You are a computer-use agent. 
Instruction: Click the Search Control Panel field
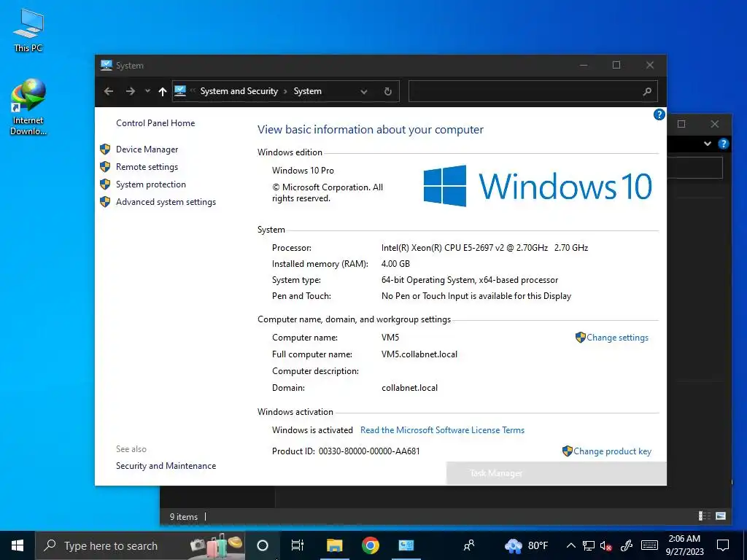click(x=533, y=91)
